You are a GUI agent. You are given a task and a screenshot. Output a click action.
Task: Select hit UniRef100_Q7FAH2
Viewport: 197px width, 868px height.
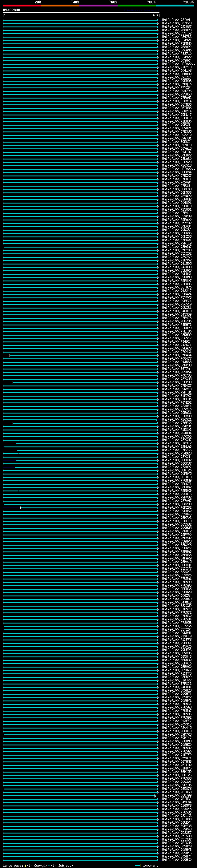[177, 98]
